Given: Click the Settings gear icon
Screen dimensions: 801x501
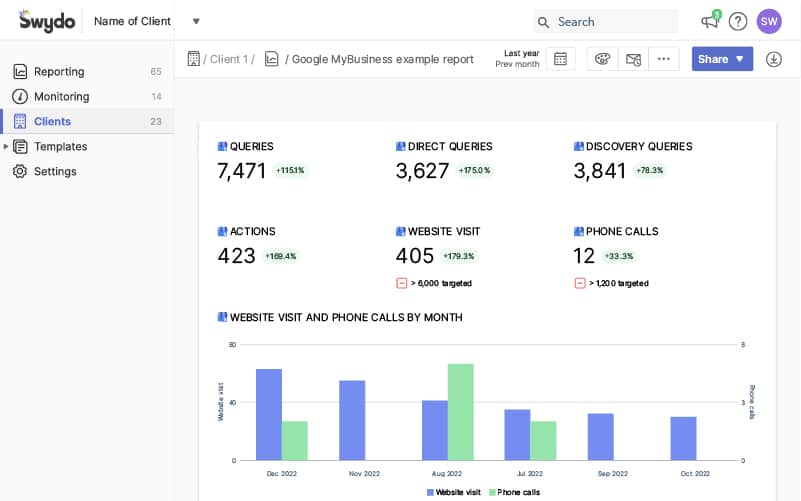Looking at the screenshot, I should coord(20,172).
